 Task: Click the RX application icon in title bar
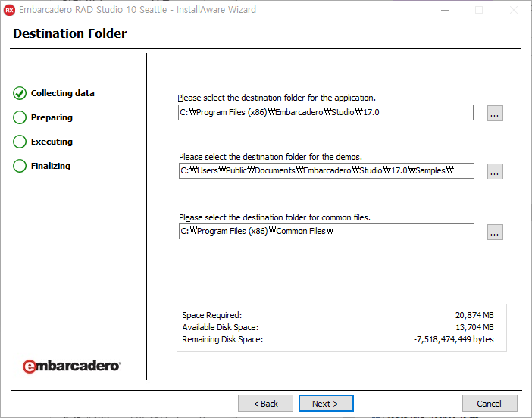click(10, 10)
